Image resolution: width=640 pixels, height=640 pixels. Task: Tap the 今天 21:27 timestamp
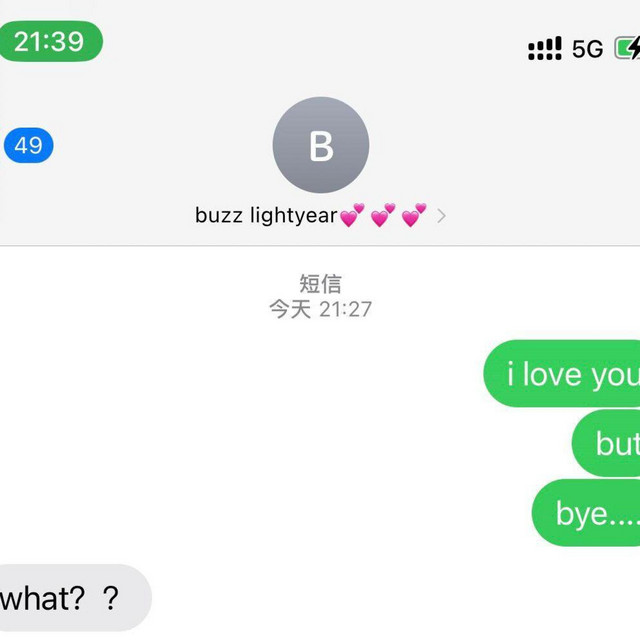[320, 309]
